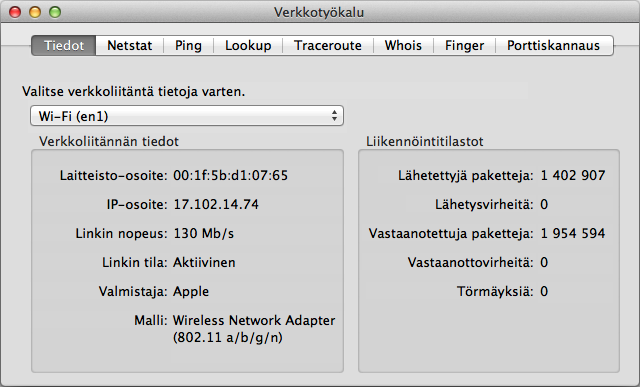Select the Finger tab

pyautogui.click(x=464, y=45)
